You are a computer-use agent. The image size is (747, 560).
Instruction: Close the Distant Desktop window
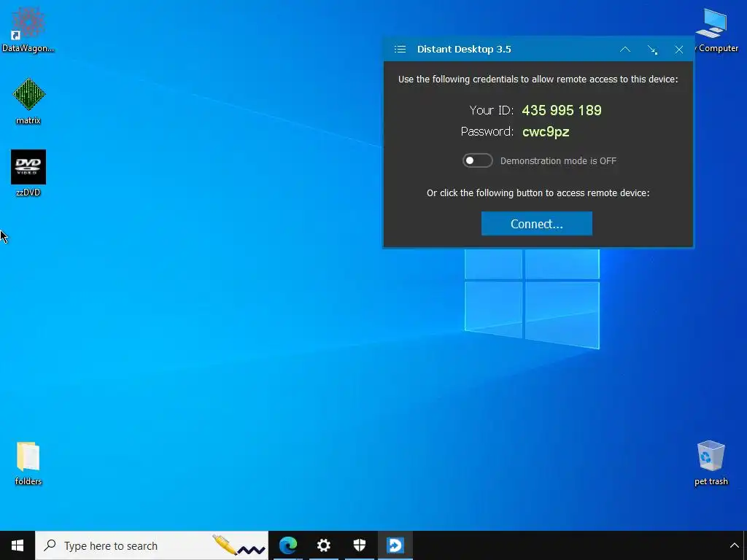click(x=679, y=50)
